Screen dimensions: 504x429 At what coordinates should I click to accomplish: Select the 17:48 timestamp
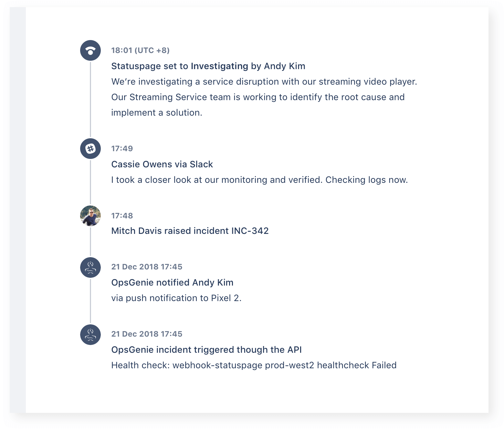pyautogui.click(x=122, y=216)
